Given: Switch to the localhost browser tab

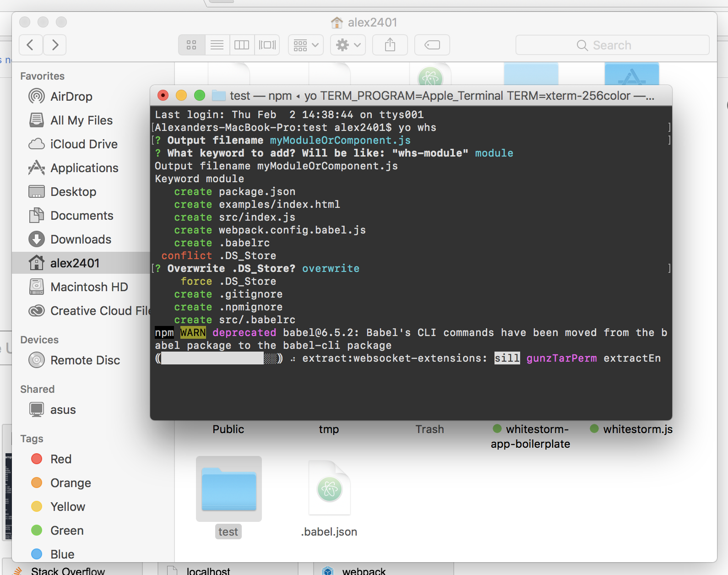Looking at the screenshot, I should [x=228, y=570].
